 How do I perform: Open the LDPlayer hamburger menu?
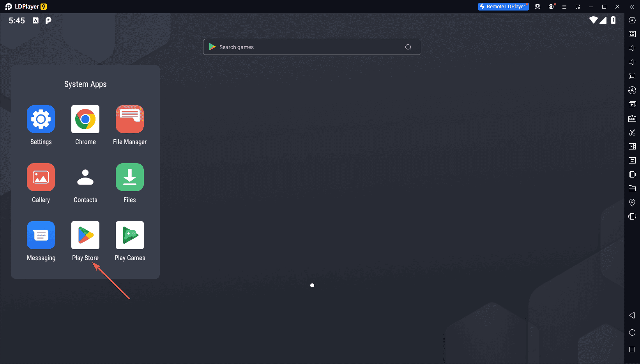coord(564,7)
